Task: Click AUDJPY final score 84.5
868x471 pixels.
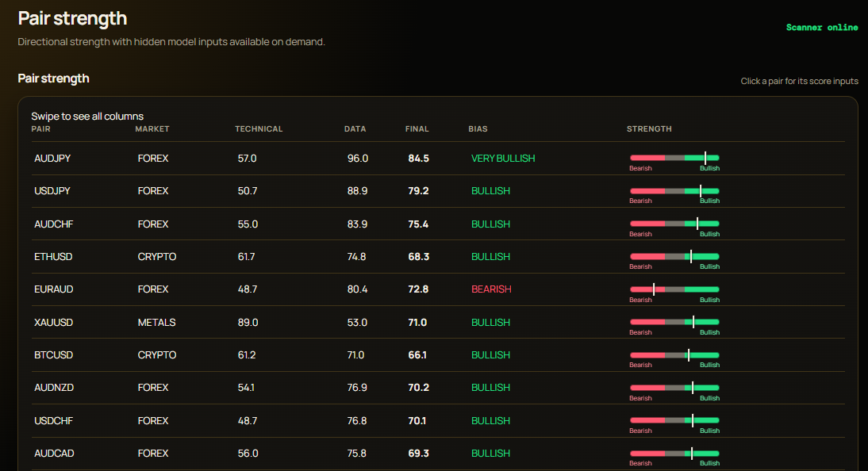Action: (x=418, y=159)
